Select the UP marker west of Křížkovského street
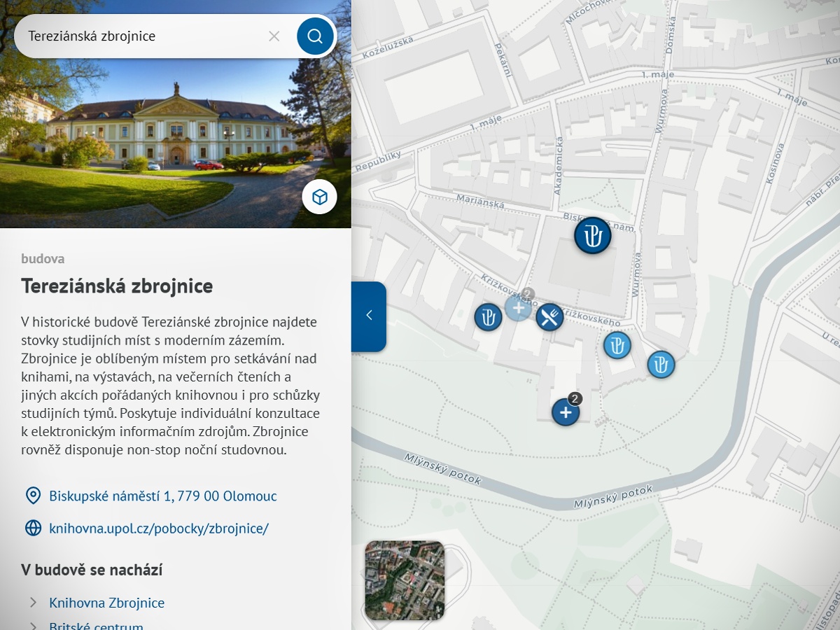 coord(488,317)
